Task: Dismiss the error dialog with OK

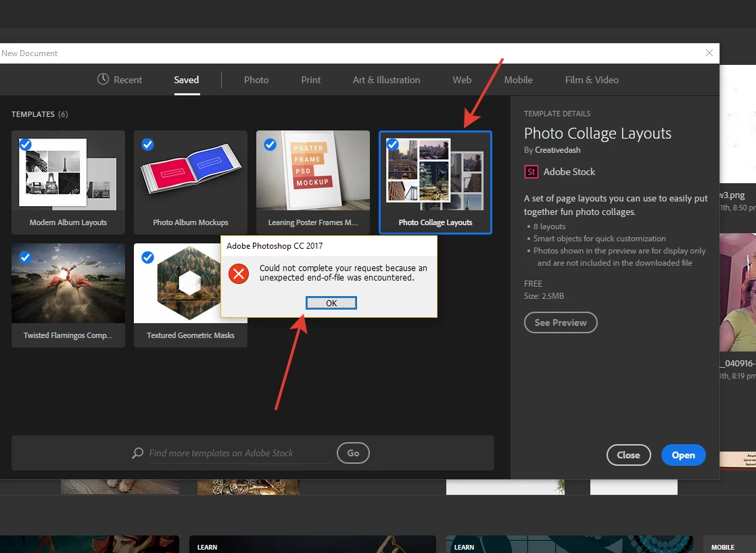Action: pos(331,303)
